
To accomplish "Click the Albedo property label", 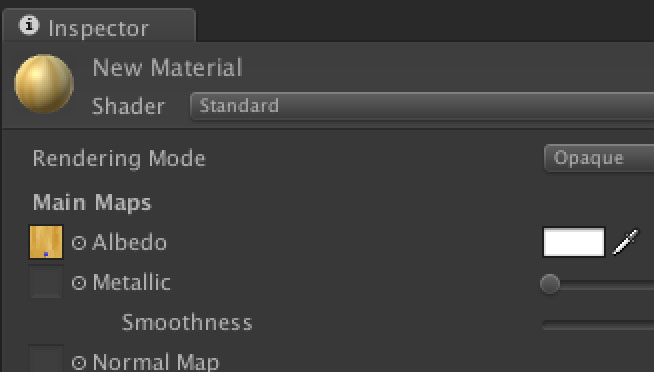I will tap(129, 242).
